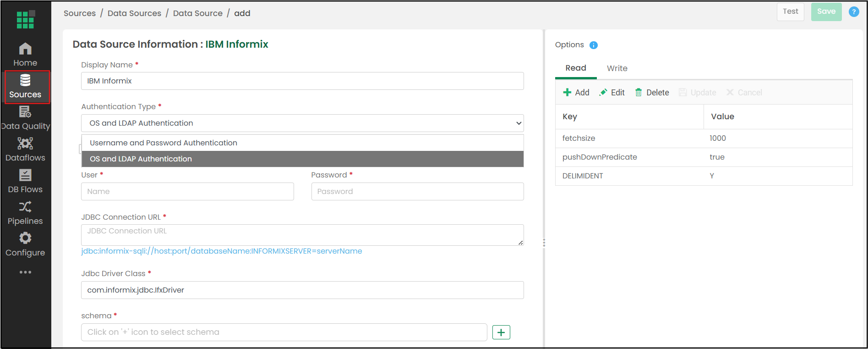
Task: Select the fetchsize key cell
Action: 629,138
